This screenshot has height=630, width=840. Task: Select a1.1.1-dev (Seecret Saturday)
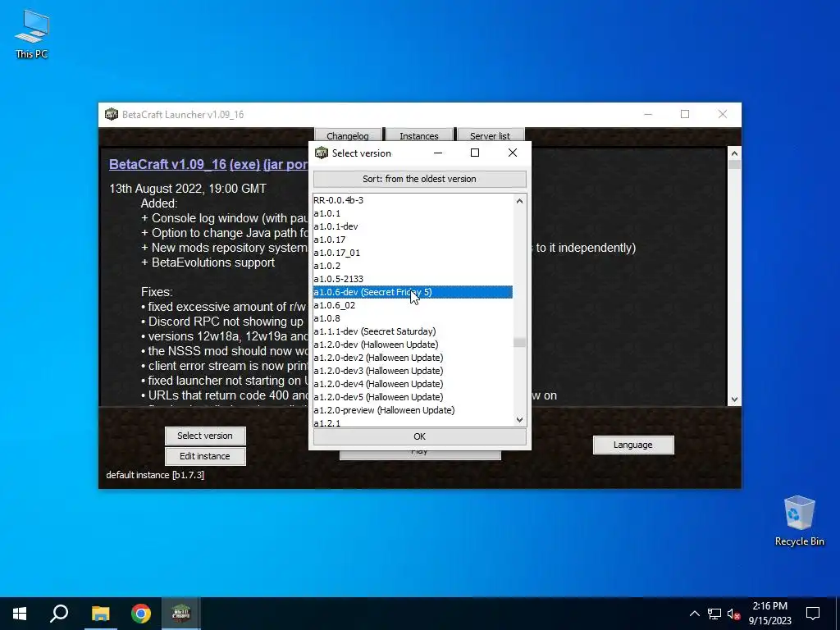(x=413, y=331)
